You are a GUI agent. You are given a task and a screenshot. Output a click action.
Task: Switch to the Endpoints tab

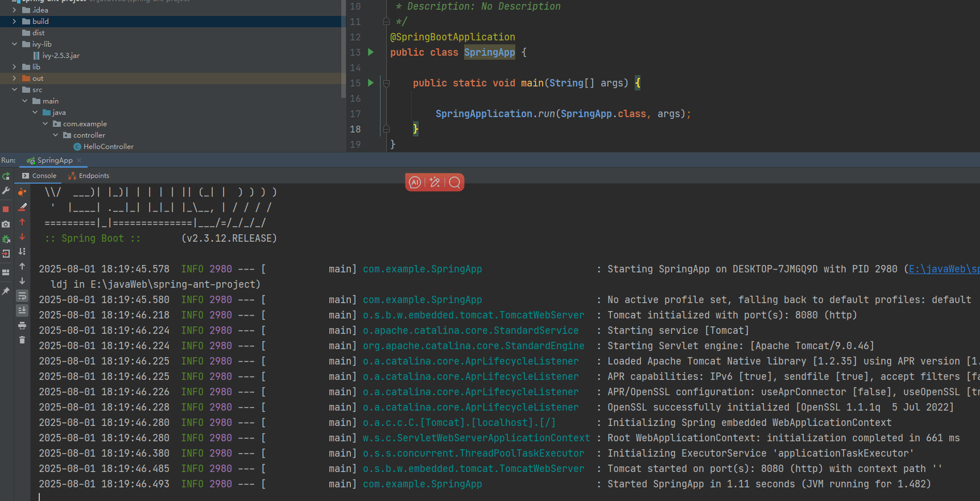(89, 176)
